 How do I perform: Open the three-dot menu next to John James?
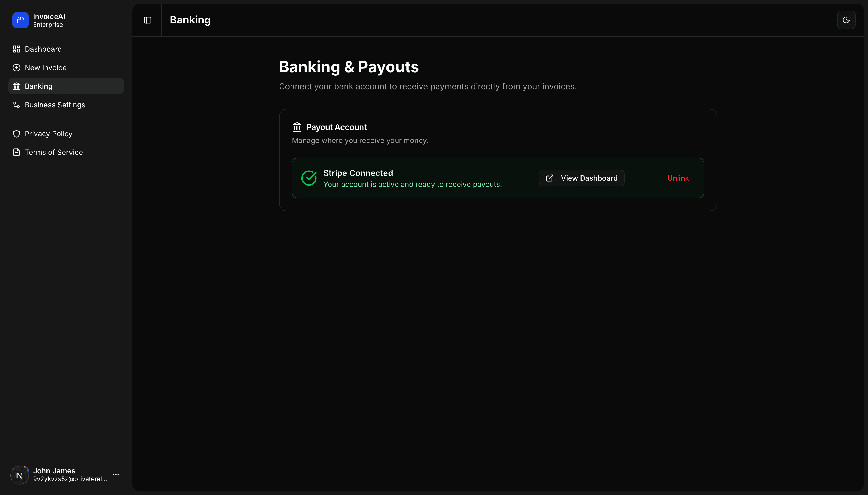115,474
